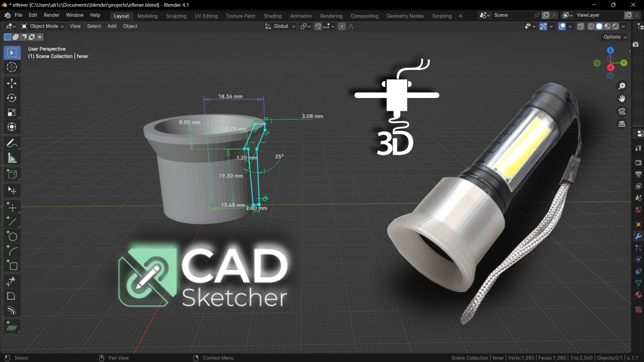This screenshot has height=362, width=644.
Task: Open object visibility and selectability dropdown
Action: pos(529,26)
